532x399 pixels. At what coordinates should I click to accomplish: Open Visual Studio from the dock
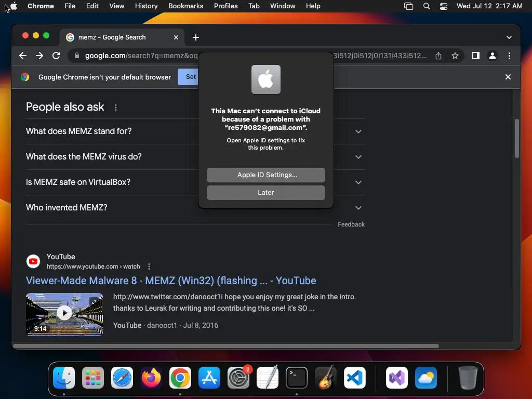(397, 378)
